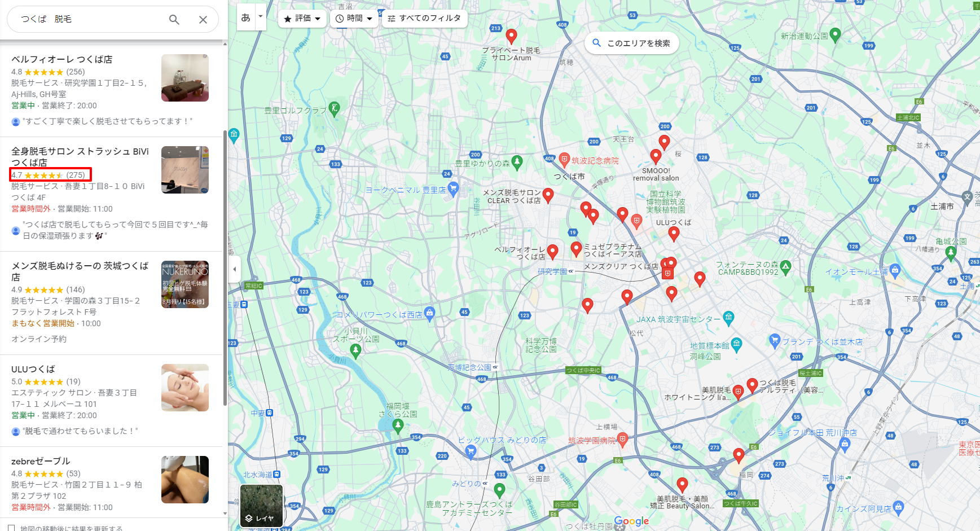Open the input method あ button
Screen dimensions: 980x531
245,17
